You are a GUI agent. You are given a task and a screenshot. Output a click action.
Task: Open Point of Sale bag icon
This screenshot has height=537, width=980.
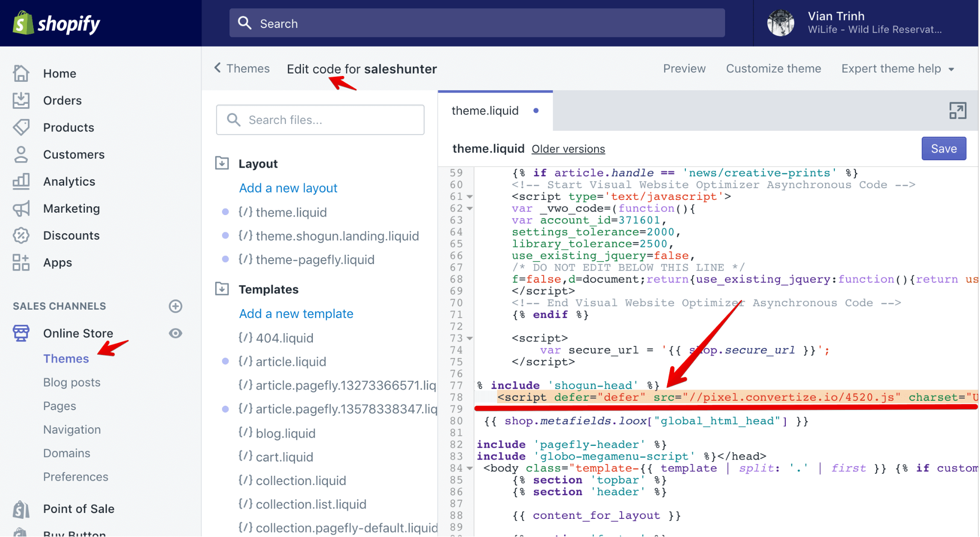[21, 509]
